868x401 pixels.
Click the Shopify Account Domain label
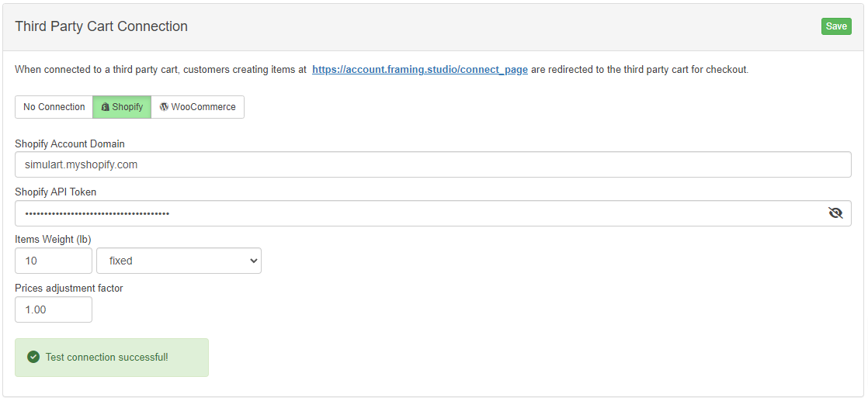click(x=70, y=143)
